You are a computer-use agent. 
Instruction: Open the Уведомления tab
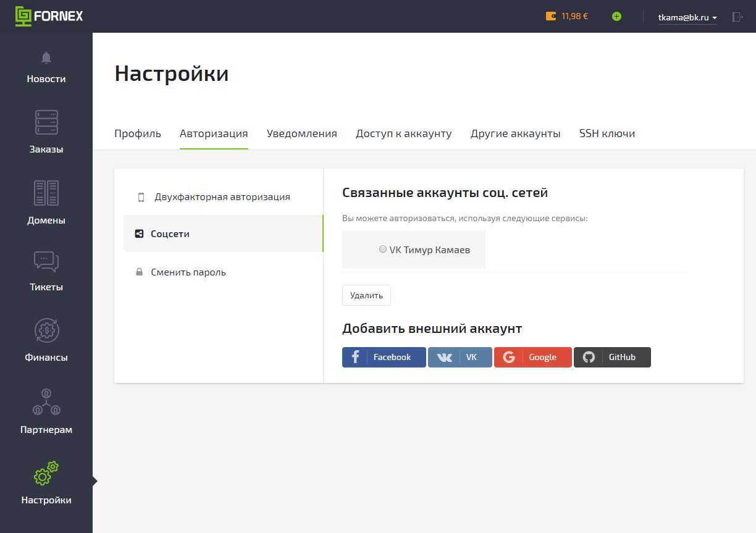(x=301, y=133)
